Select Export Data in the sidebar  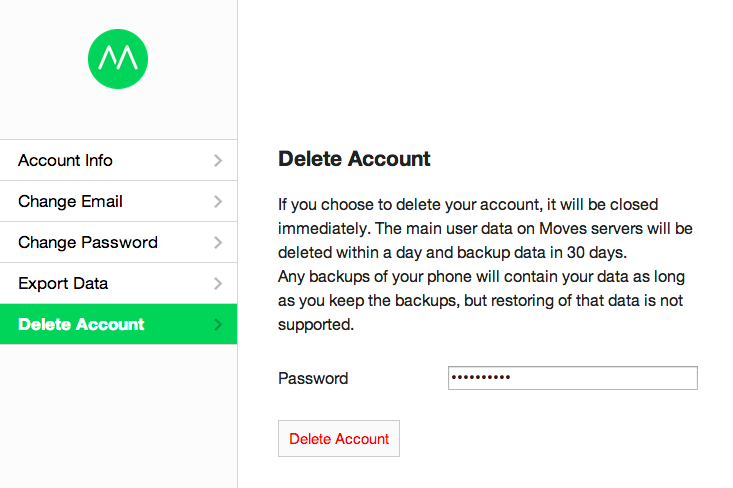click(63, 284)
